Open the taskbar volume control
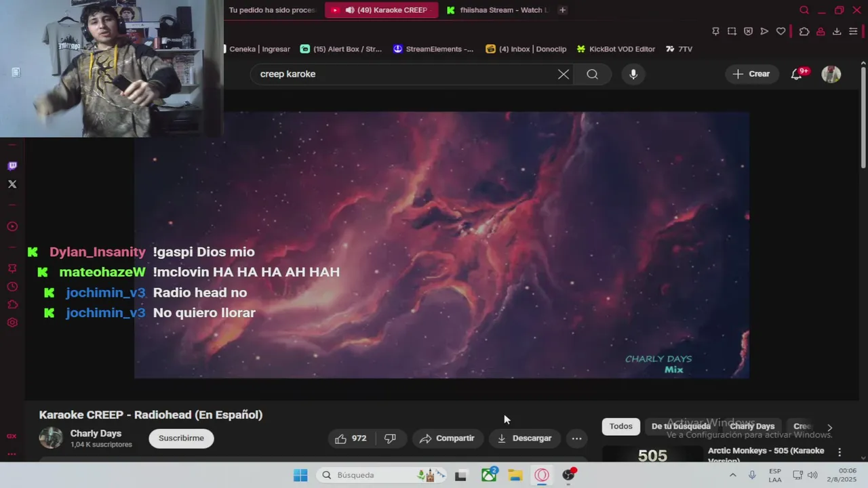Image resolution: width=868 pixels, height=488 pixels. (812, 475)
